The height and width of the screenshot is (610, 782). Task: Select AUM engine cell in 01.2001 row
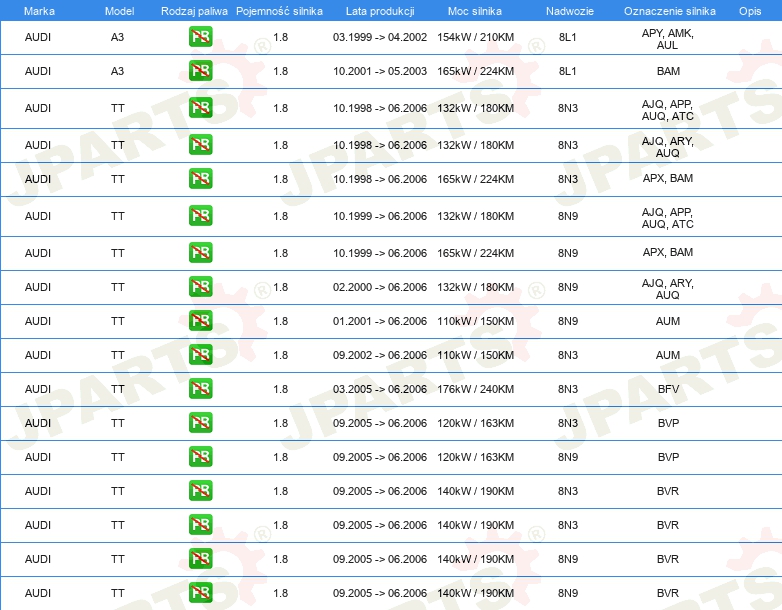pyautogui.click(x=668, y=321)
